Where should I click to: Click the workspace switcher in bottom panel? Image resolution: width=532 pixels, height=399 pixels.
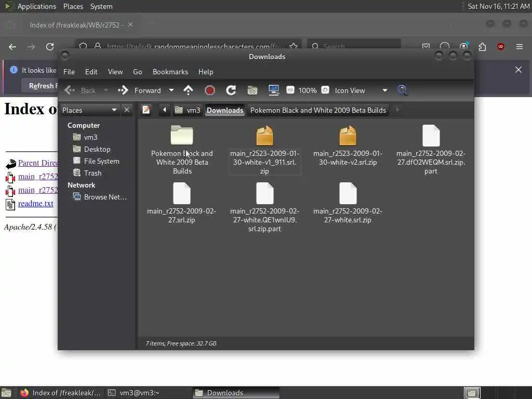point(472,393)
